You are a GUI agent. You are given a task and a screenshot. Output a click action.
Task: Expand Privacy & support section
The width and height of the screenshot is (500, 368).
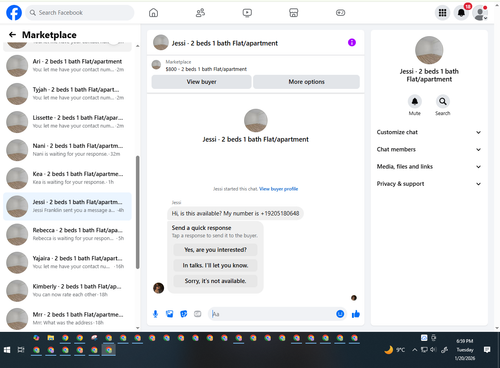(429, 184)
